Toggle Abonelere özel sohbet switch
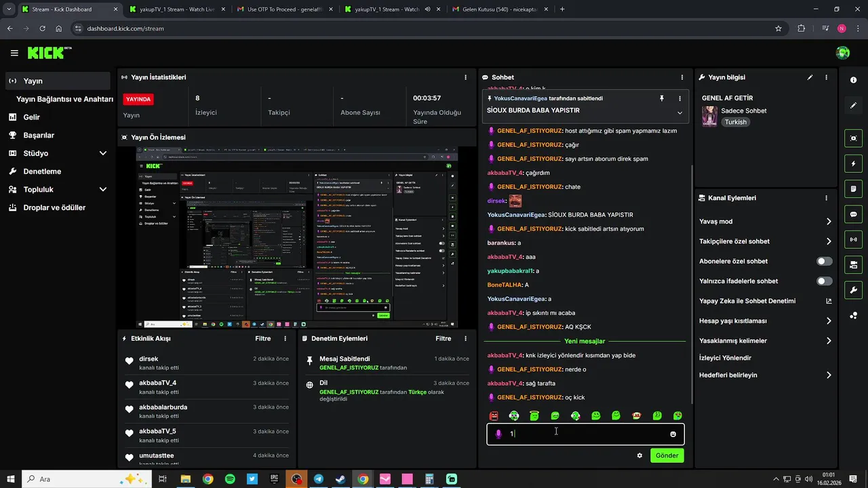868x488 pixels. coord(825,261)
